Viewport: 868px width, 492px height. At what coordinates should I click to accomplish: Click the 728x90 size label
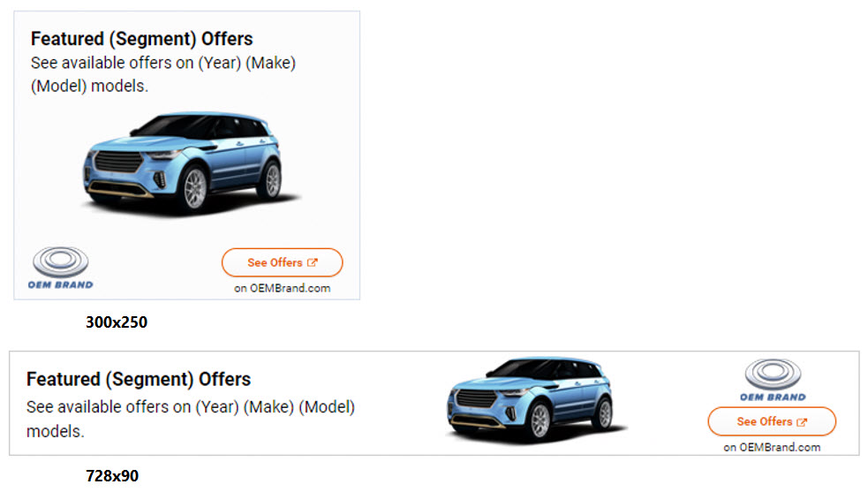tap(112, 475)
